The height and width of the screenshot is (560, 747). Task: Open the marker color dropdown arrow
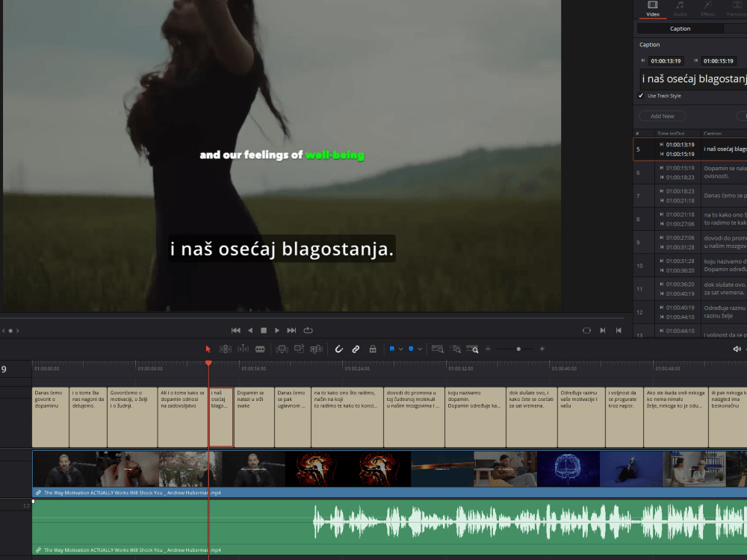tap(420, 349)
